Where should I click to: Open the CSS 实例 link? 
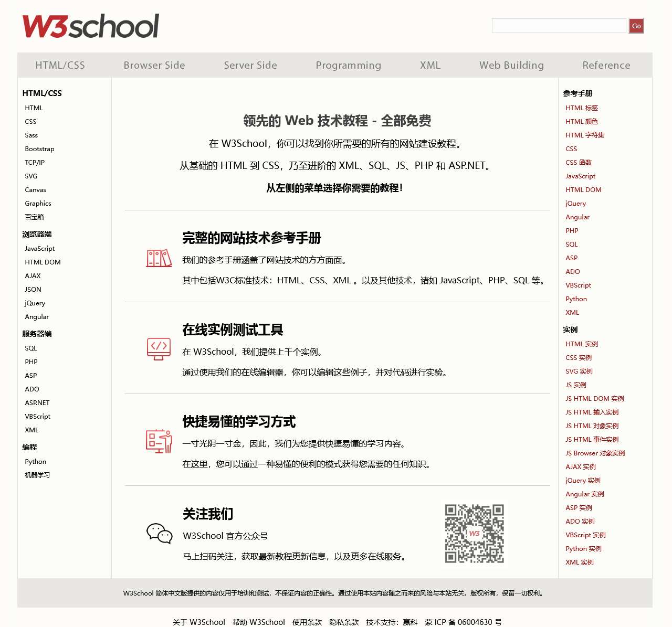coord(578,357)
